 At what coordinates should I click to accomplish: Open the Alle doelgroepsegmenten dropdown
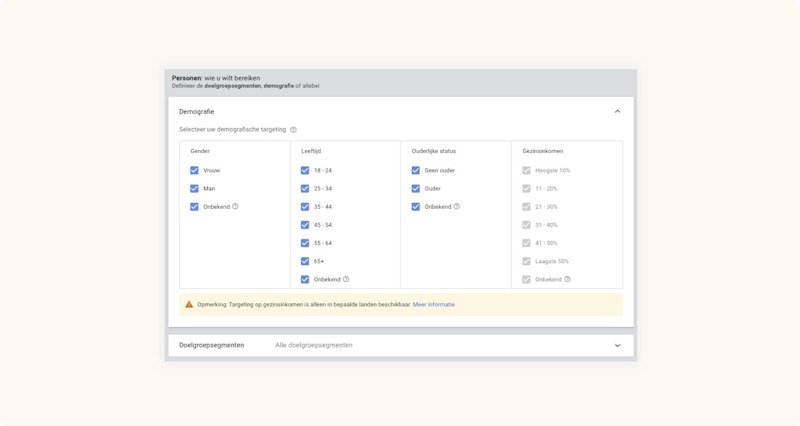[314, 345]
